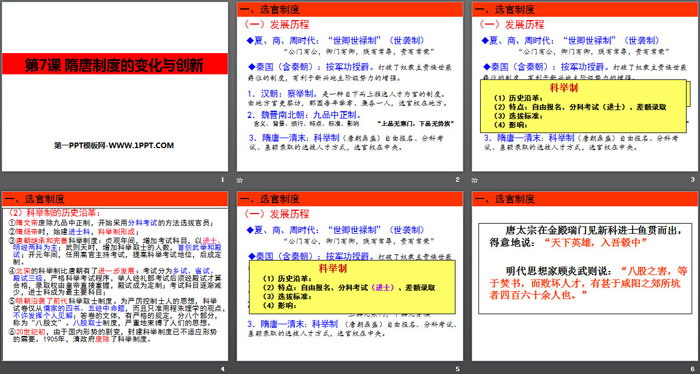Click the quote 天下英雄，入吾彀中 on slide 6
This screenshot has height=374, width=700.
(x=596, y=243)
